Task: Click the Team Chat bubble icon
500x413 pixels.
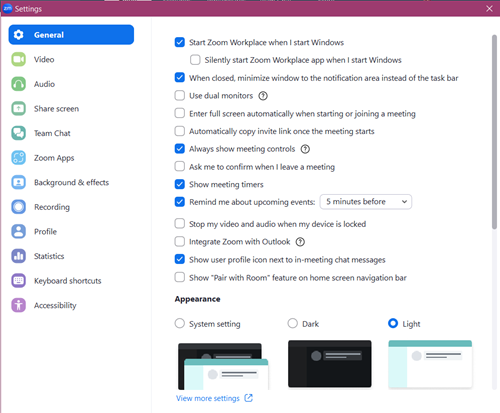Action: pos(19,133)
